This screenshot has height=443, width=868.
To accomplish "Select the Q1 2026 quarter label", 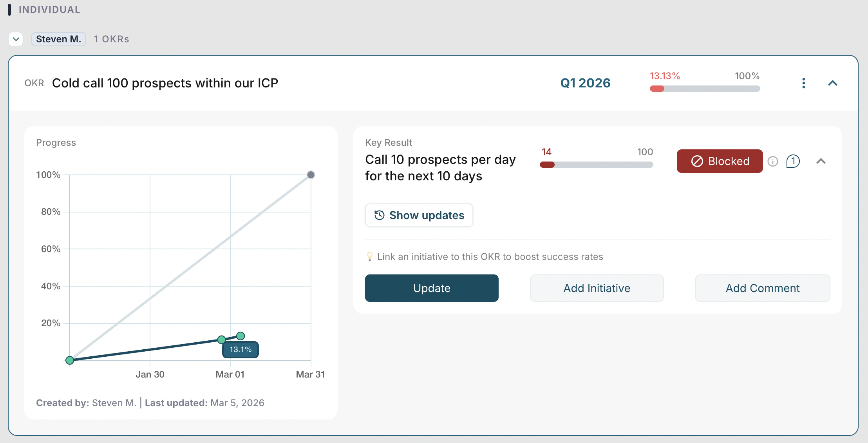I will coord(585,83).
